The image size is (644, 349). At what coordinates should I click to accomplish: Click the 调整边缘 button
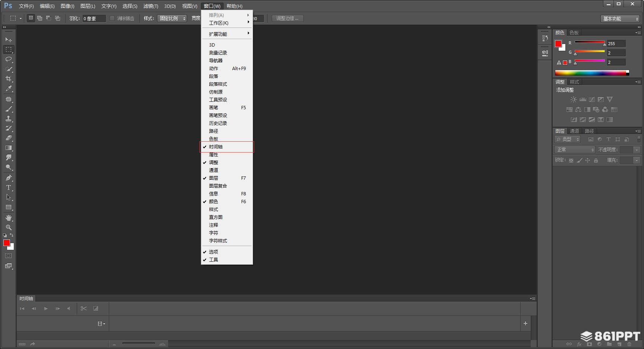(287, 18)
